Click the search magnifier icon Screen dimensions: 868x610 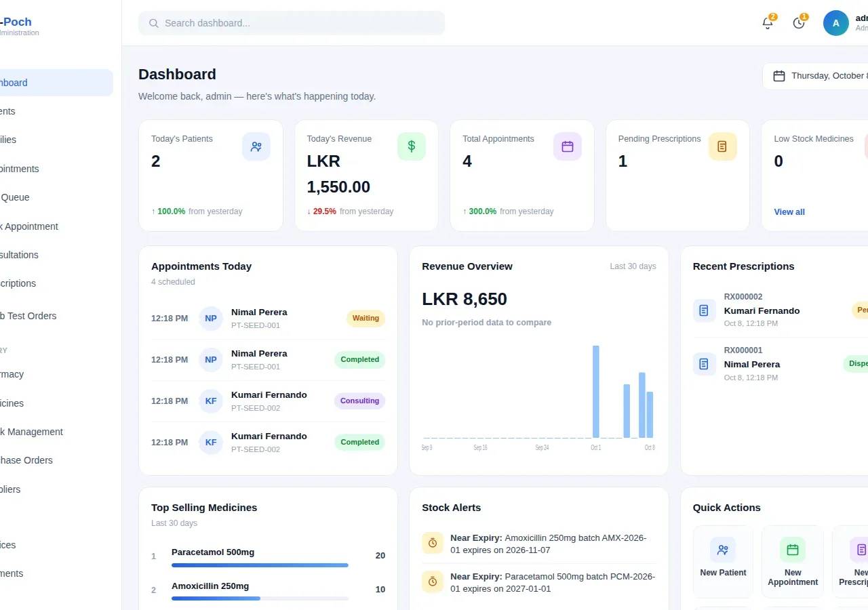coord(154,23)
